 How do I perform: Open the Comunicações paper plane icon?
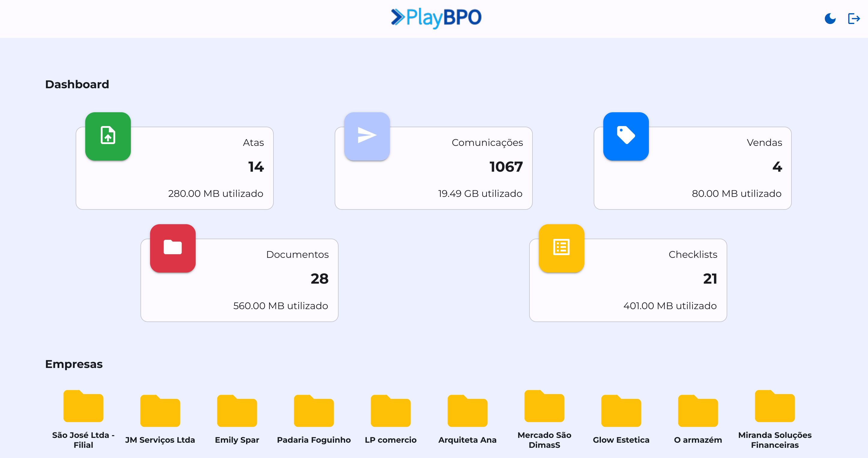pos(367,136)
